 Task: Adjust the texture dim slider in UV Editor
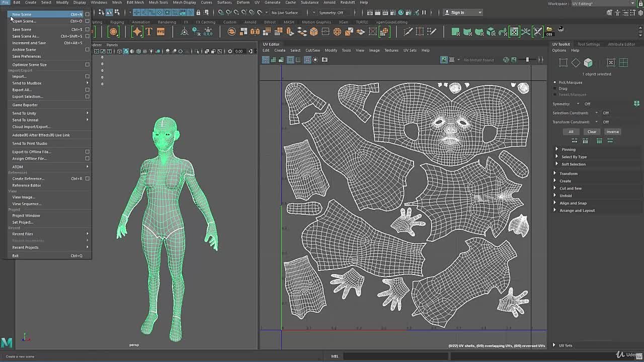coord(527,60)
